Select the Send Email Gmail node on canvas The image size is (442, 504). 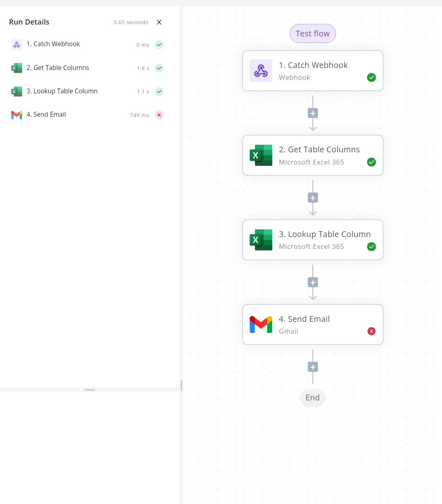click(313, 324)
